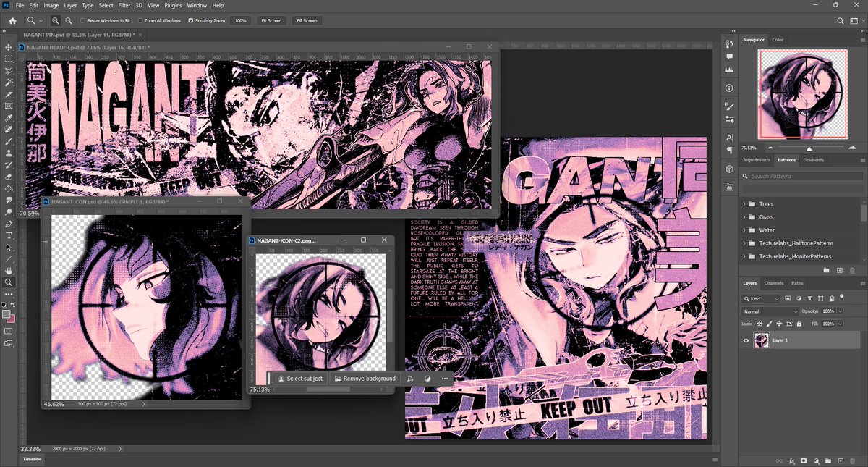Viewport: 868px width, 467px height.
Task: Expand the Grass pattern group
Action: [744, 217]
